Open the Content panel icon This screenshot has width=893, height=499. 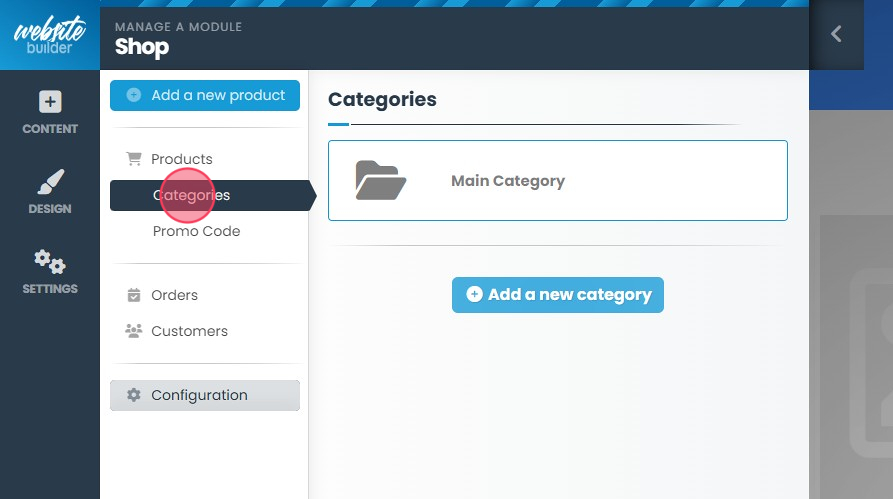tap(49, 102)
